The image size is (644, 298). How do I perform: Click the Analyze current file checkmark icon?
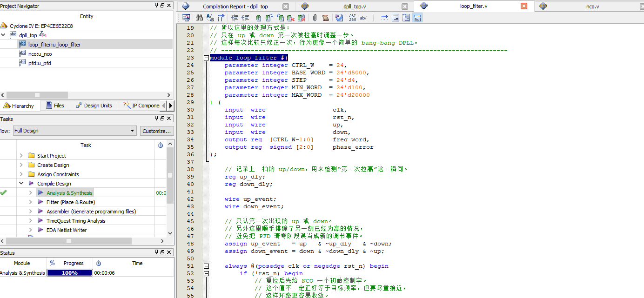(x=339, y=18)
